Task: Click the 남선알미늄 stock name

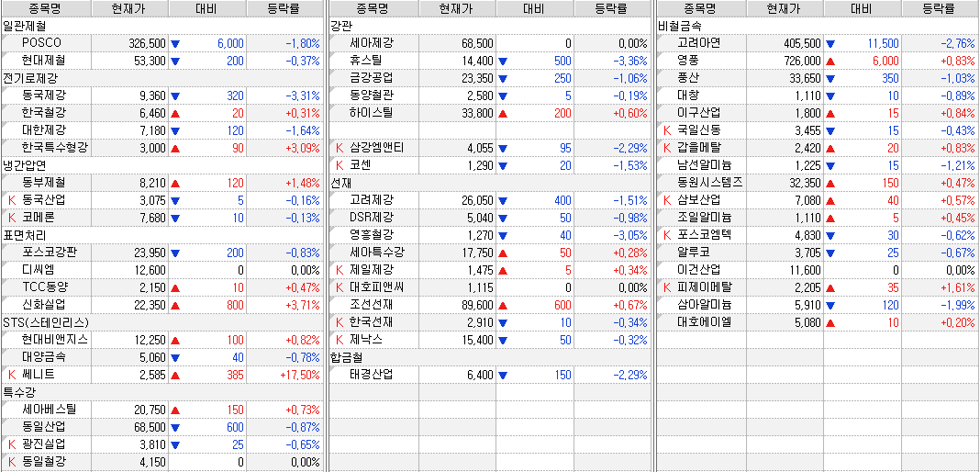Action: pyautogui.click(x=705, y=165)
